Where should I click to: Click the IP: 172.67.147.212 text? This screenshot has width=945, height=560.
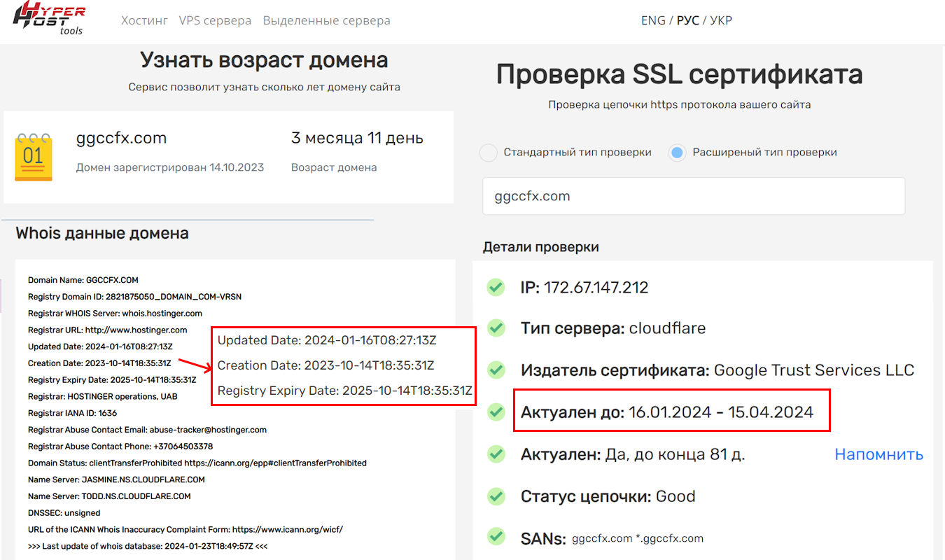pos(584,287)
